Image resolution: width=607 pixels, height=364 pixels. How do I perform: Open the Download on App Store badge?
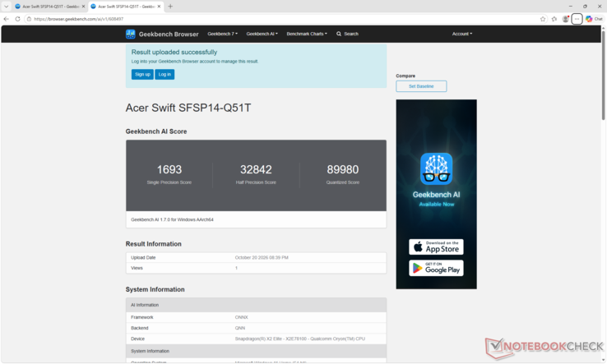436,247
